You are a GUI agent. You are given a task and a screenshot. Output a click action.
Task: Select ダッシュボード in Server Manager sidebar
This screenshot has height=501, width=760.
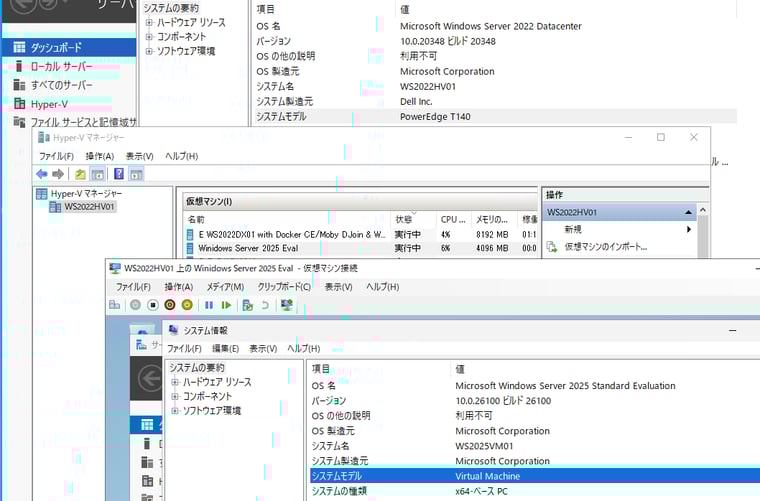pos(69,47)
